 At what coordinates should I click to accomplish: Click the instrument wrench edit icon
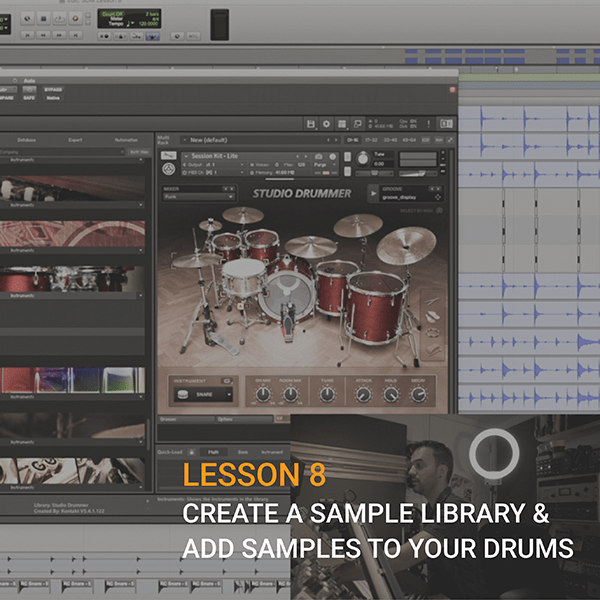[x=168, y=155]
